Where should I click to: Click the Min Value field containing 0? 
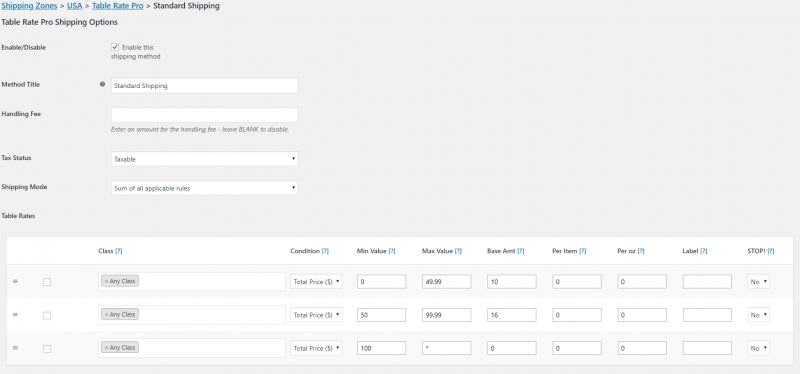[381, 282]
